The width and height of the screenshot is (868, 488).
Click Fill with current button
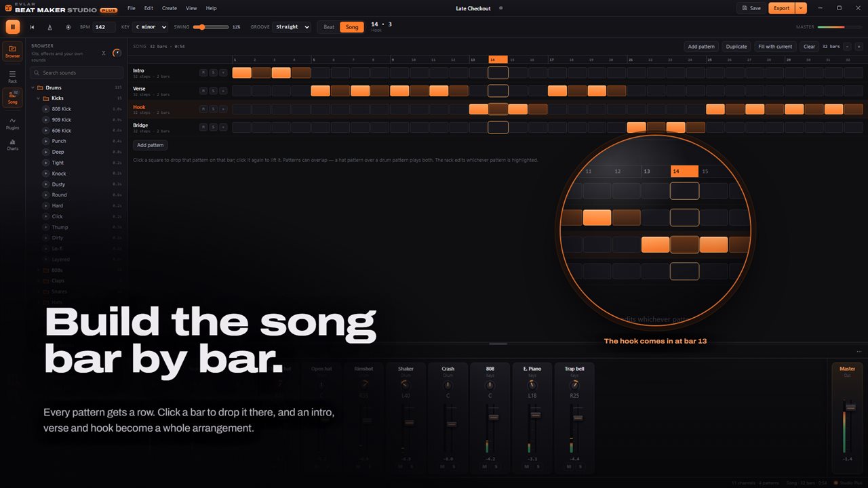click(x=775, y=47)
